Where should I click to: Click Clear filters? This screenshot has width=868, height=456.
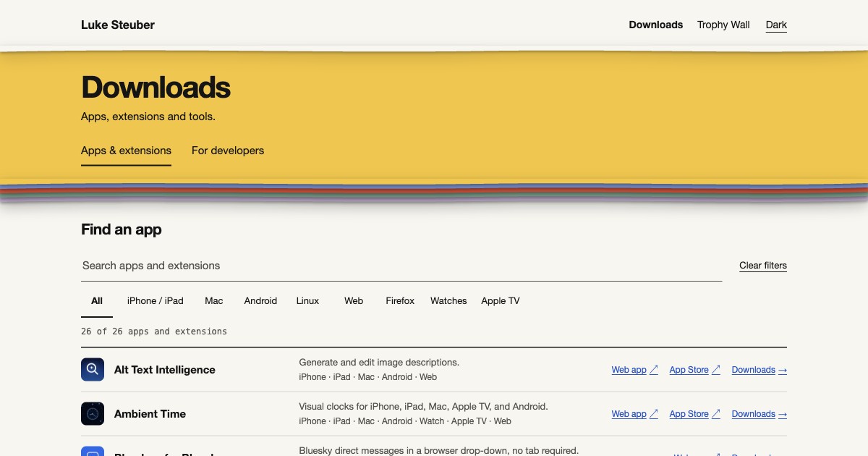click(x=763, y=266)
